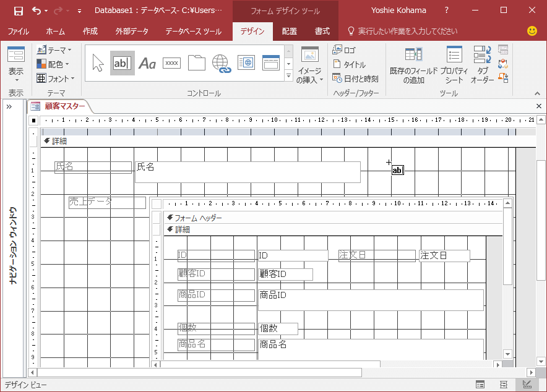
Task: Click the 氏名 text box field
Action: pyautogui.click(x=248, y=172)
